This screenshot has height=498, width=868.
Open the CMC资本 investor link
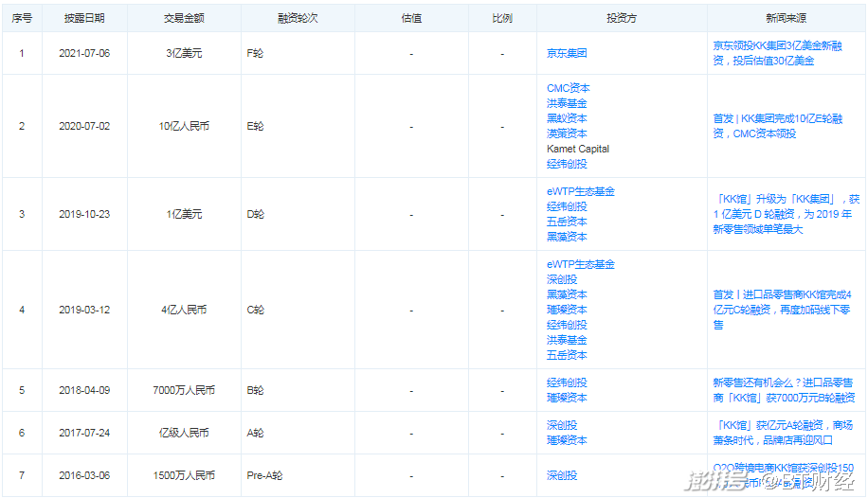tap(568, 88)
